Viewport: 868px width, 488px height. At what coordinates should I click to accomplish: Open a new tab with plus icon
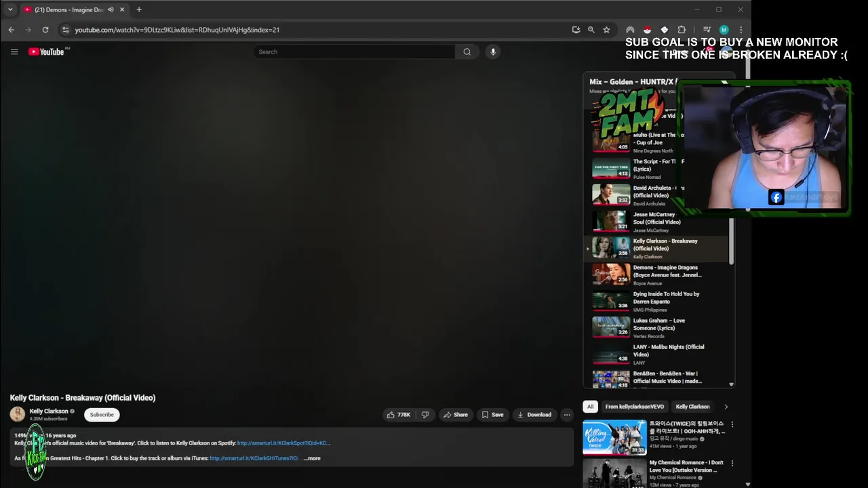139,9
